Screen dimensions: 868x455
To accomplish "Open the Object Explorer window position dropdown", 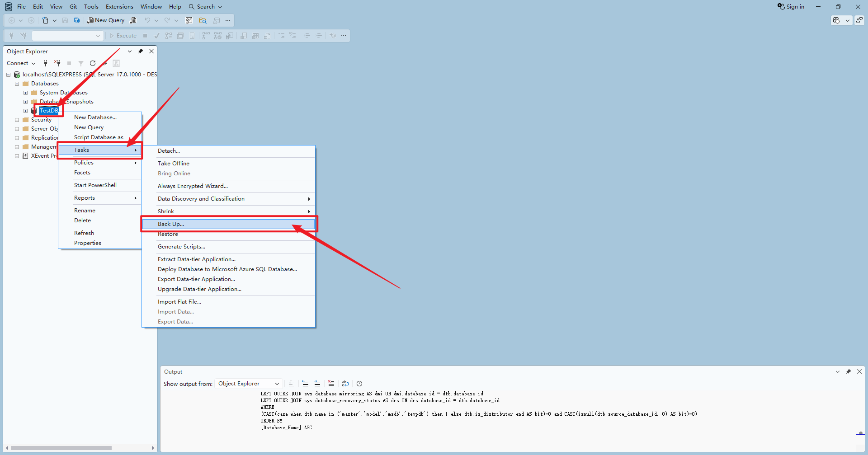I will point(130,51).
